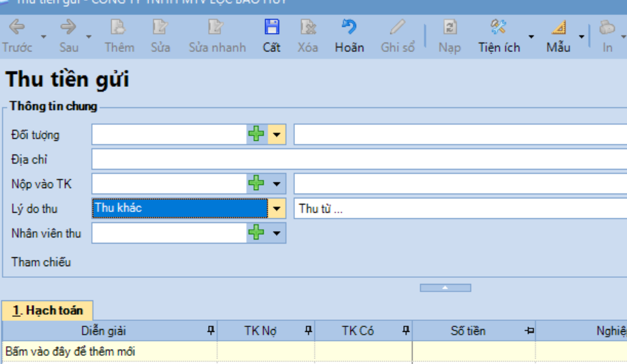627x364 pixels.
Task: Select the 1. Hạch toán tab
Action: pos(47,311)
